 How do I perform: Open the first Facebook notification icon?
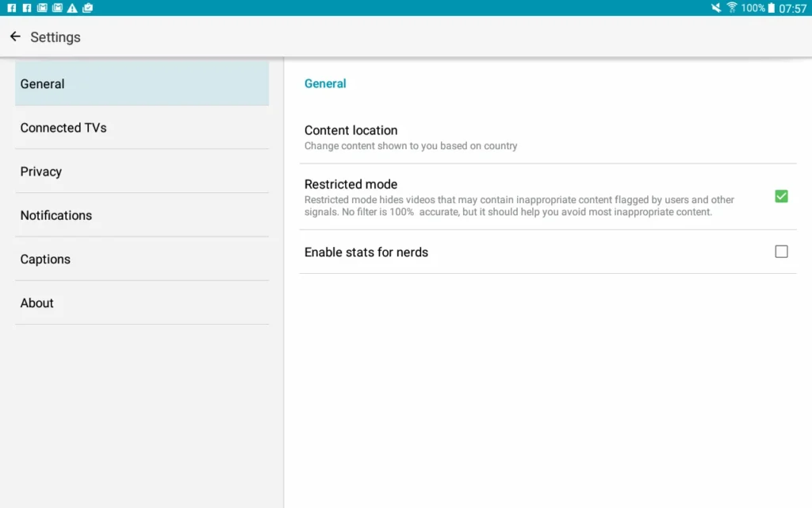pos(12,8)
